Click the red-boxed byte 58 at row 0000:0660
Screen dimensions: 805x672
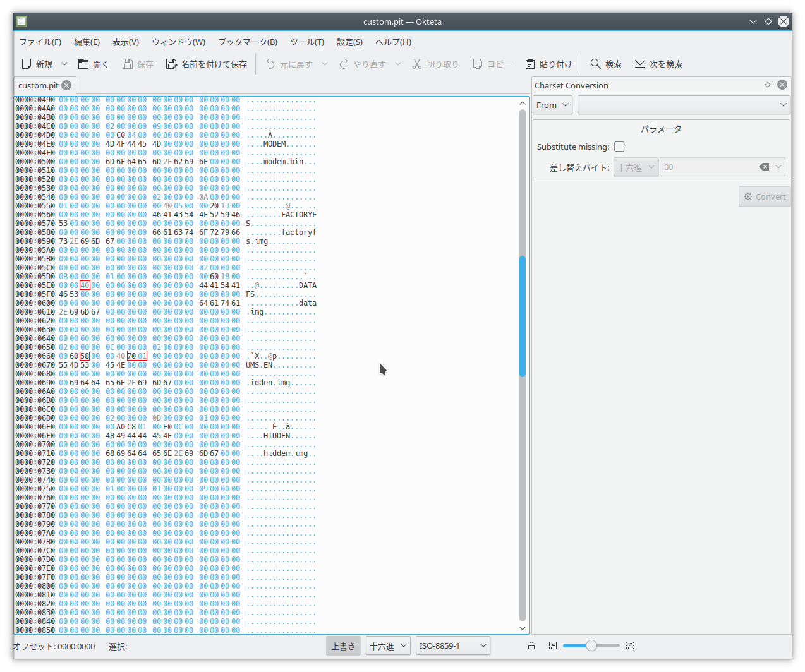[x=85, y=356]
